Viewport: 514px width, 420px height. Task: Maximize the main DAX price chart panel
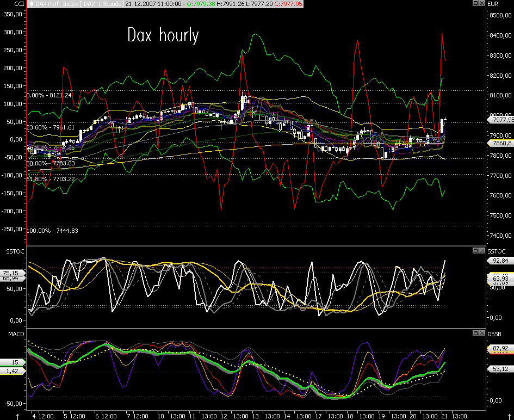475,3
